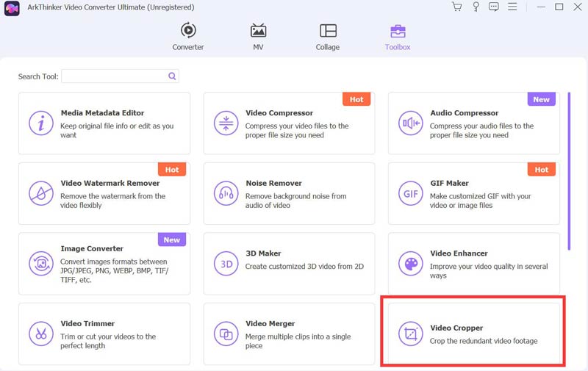
Task: Click the Toolbox briefcase icon
Action: 398,31
